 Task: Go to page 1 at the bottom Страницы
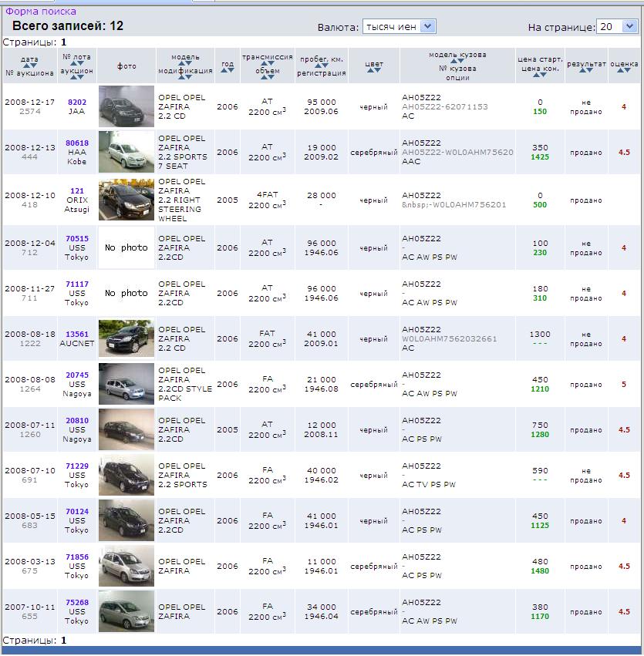[64, 640]
